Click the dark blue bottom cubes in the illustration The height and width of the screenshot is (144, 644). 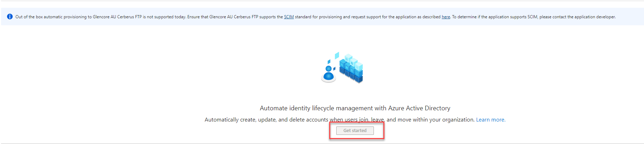tap(352, 76)
